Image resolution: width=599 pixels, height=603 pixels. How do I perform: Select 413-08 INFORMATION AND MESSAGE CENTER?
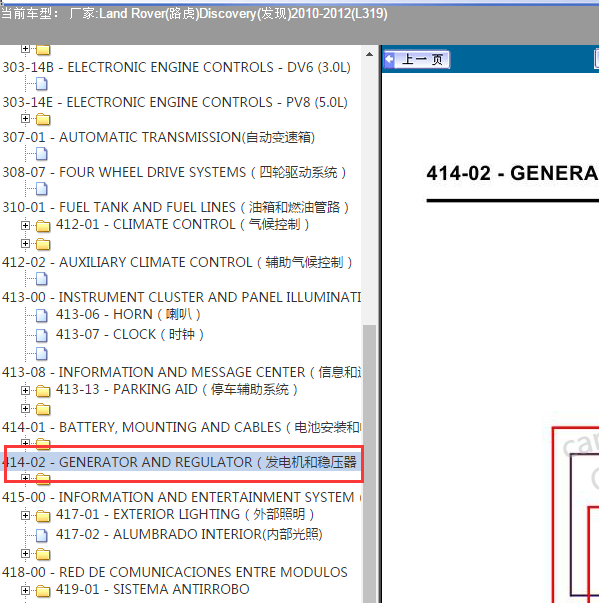click(181, 372)
